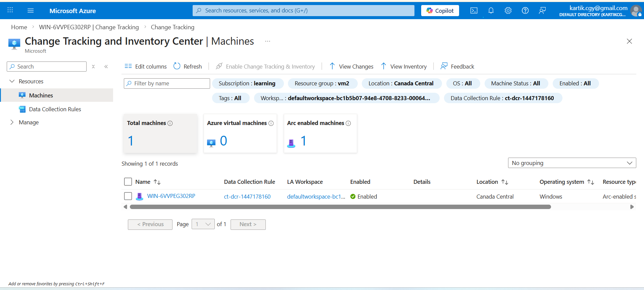Open the OS filter pill
Image resolution: width=644 pixels, height=290 pixels.
(x=462, y=83)
